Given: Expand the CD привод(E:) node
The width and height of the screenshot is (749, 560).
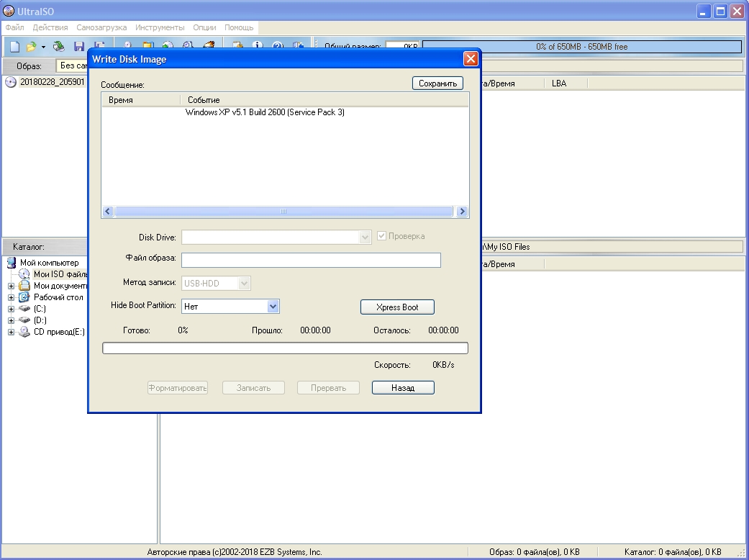Looking at the screenshot, I should click(11, 332).
